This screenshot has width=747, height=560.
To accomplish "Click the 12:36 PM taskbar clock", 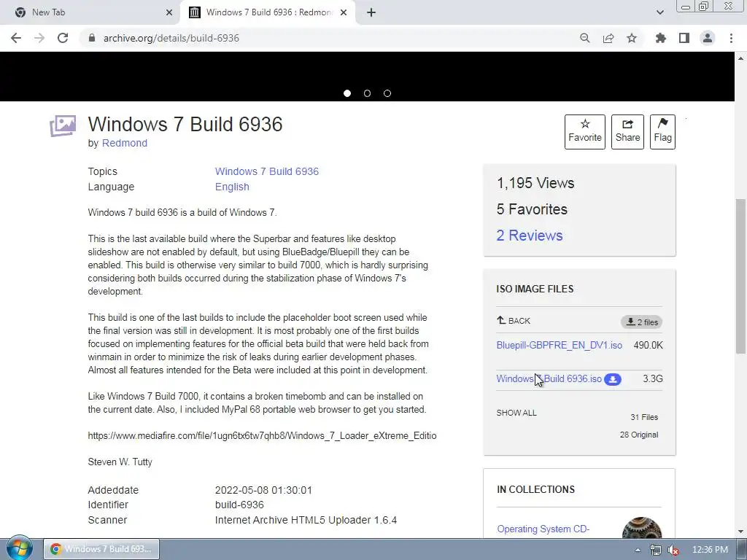I will (x=710, y=550).
